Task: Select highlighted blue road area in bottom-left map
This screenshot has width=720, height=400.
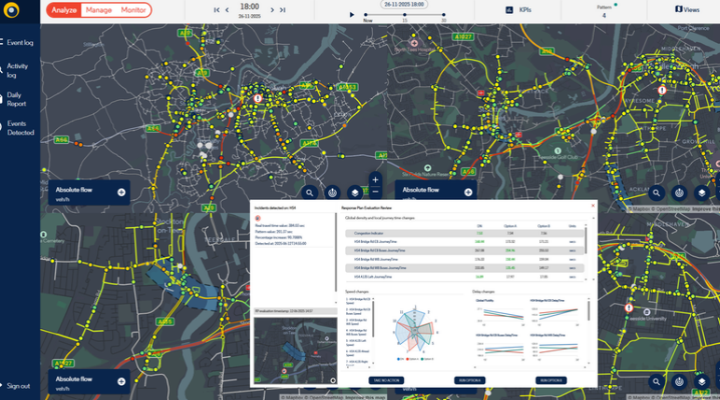Action: point(183,287)
